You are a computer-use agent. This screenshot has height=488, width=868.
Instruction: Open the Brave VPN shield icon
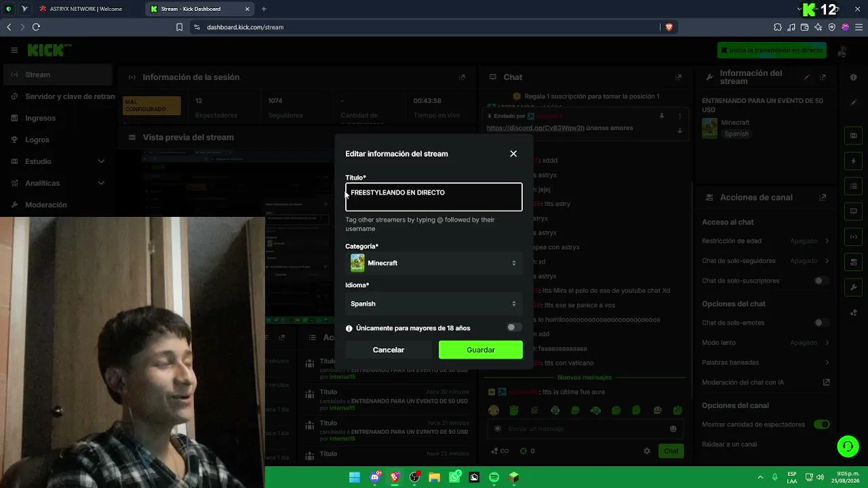point(832,27)
